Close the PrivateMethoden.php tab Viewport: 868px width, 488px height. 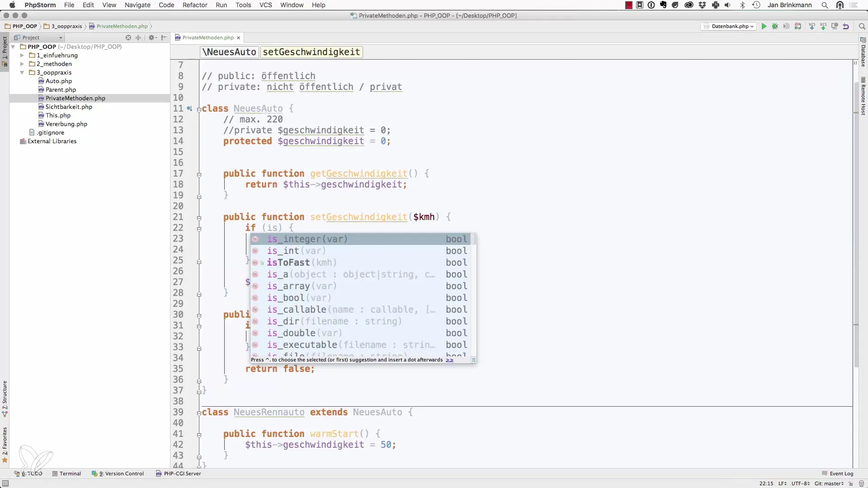click(238, 38)
